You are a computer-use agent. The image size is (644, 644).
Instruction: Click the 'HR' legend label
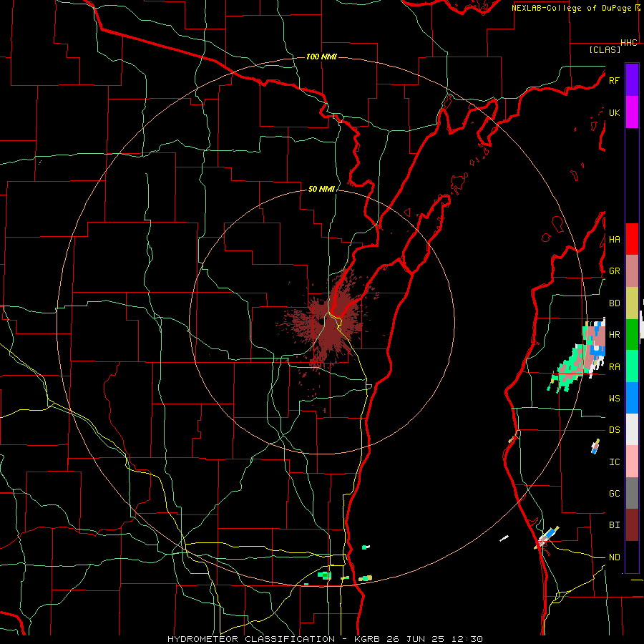click(614, 335)
